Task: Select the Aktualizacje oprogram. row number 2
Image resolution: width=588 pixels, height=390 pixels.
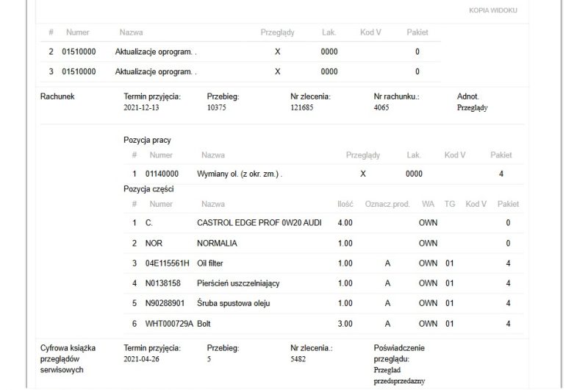Action: click(240, 52)
